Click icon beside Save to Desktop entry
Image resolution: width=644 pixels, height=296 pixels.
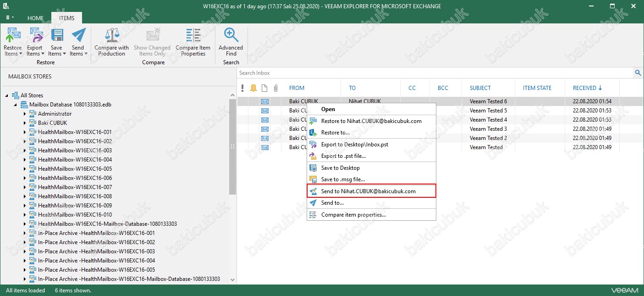click(313, 168)
